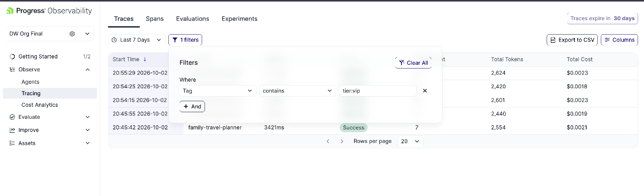Click the clear-filter funnel icon
644x196 pixels.
coord(402,63)
